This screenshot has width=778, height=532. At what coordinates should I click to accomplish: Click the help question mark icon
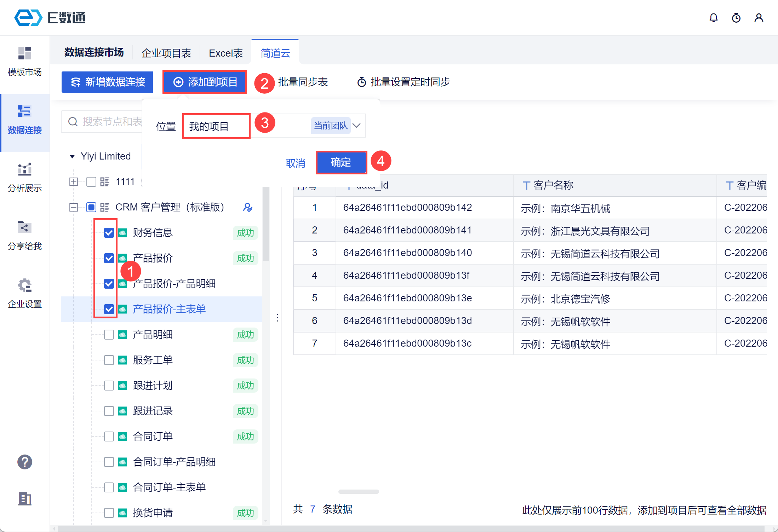pos(25,462)
